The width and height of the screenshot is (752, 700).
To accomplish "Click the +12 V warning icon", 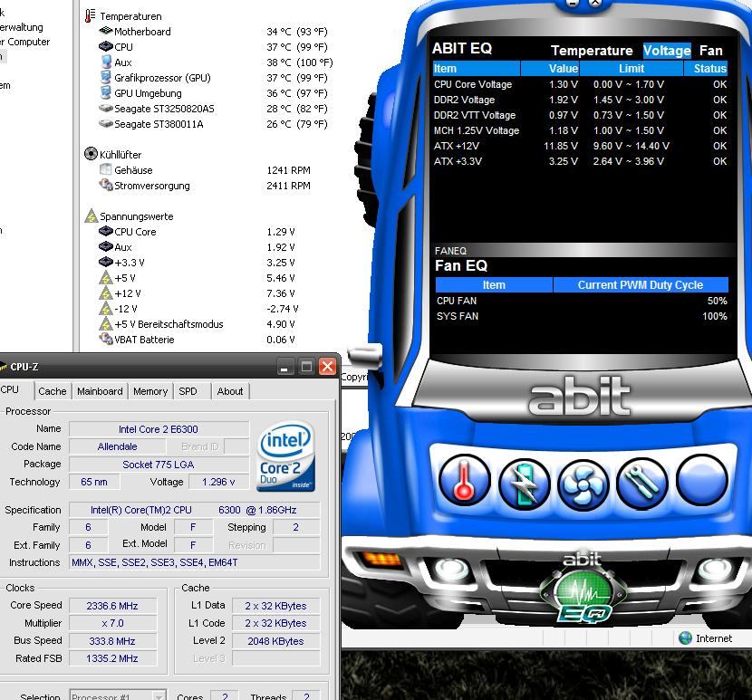I will (105, 292).
